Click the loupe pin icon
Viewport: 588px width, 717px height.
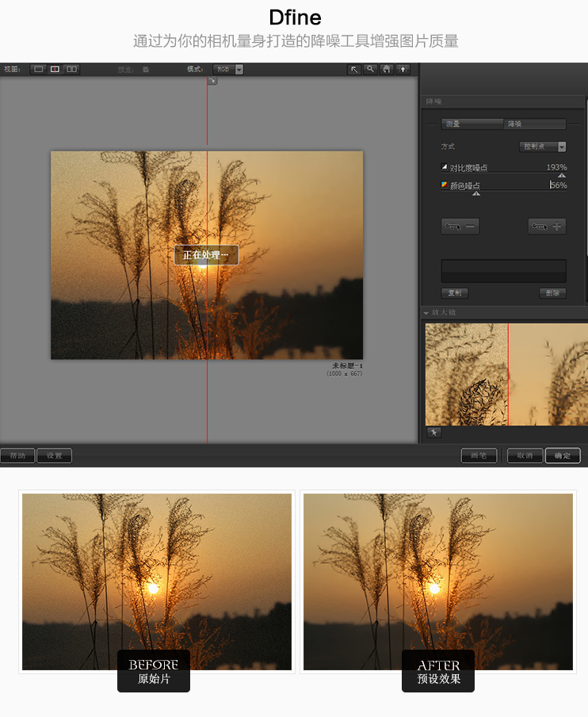434,433
